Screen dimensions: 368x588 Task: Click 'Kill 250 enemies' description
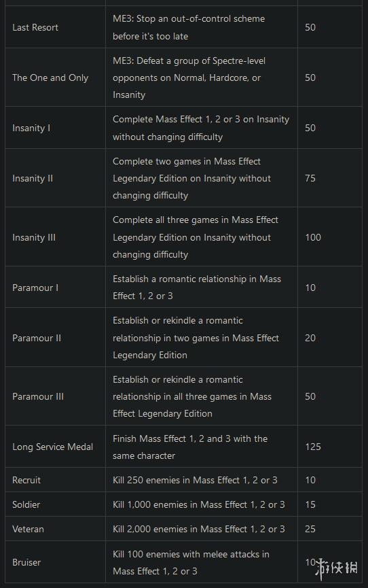195,480
